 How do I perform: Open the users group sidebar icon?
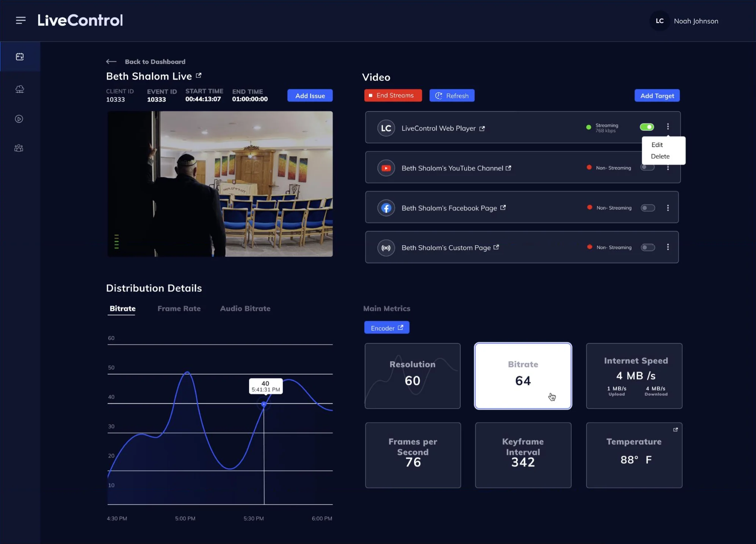pos(19,148)
